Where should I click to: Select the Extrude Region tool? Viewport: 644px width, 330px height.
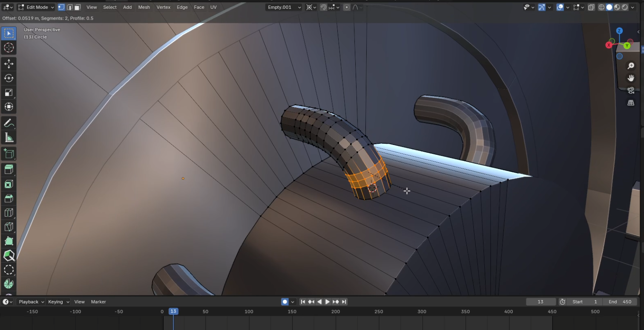coord(9,170)
